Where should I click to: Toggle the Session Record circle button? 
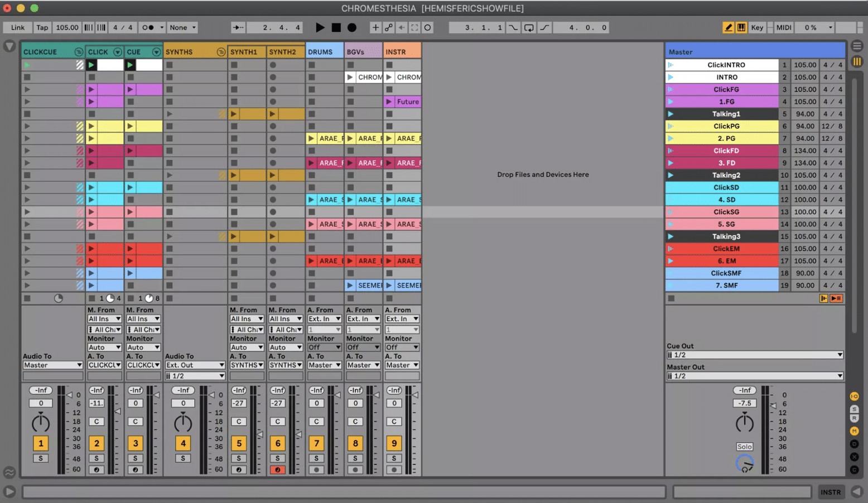pyautogui.click(x=427, y=27)
